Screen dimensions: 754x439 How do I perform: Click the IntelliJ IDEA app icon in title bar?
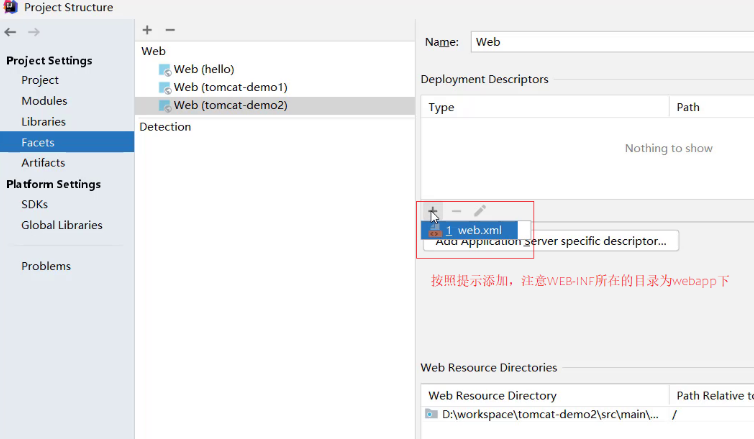click(x=10, y=7)
